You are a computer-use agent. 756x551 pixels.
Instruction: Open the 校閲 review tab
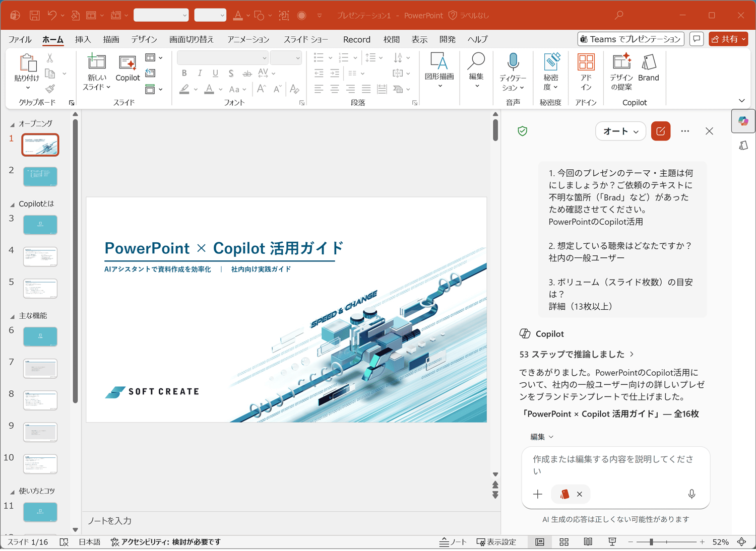click(391, 39)
